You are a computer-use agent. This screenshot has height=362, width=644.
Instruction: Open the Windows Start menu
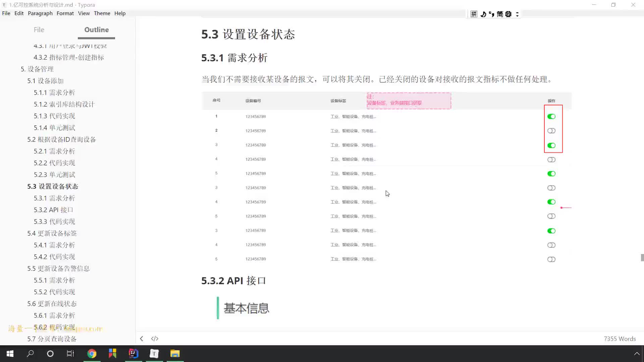[10, 354]
